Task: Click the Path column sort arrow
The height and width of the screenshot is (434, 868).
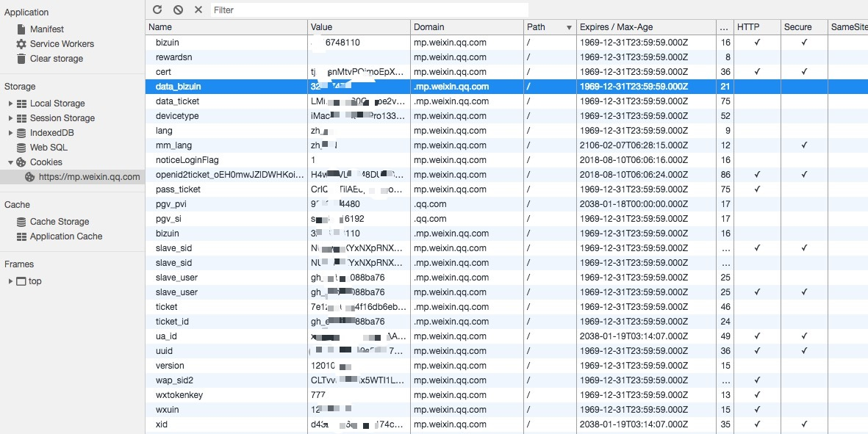Action: pos(569,28)
